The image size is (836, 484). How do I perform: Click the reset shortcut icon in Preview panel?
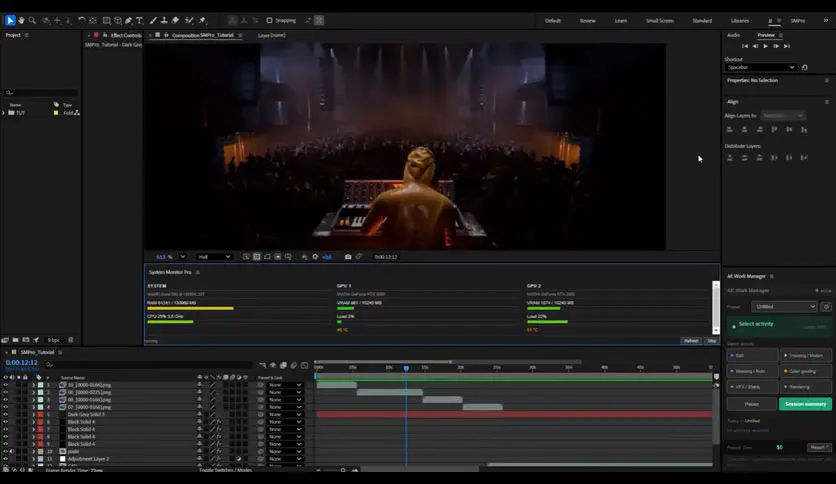coord(805,67)
